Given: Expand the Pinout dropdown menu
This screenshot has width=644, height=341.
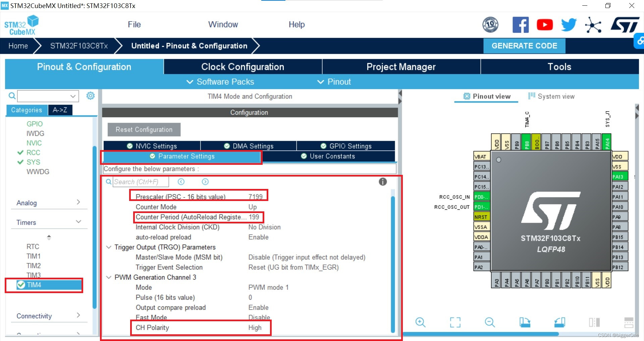Looking at the screenshot, I should click(334, 82).
